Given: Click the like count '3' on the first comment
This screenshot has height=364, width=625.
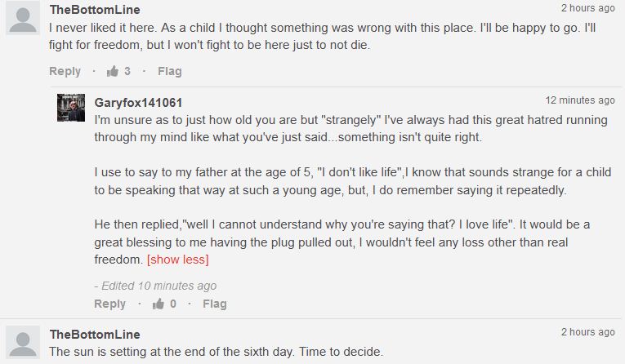Looking at the screenshot, I should click(x=127, y=71).
